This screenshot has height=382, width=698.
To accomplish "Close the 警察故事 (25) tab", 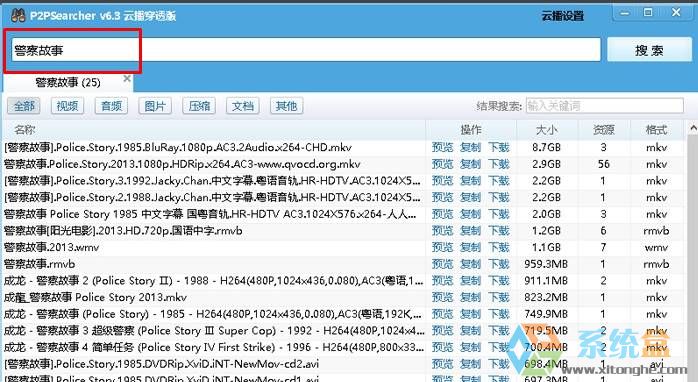I will pyautogui.click(x=127, y=78).
